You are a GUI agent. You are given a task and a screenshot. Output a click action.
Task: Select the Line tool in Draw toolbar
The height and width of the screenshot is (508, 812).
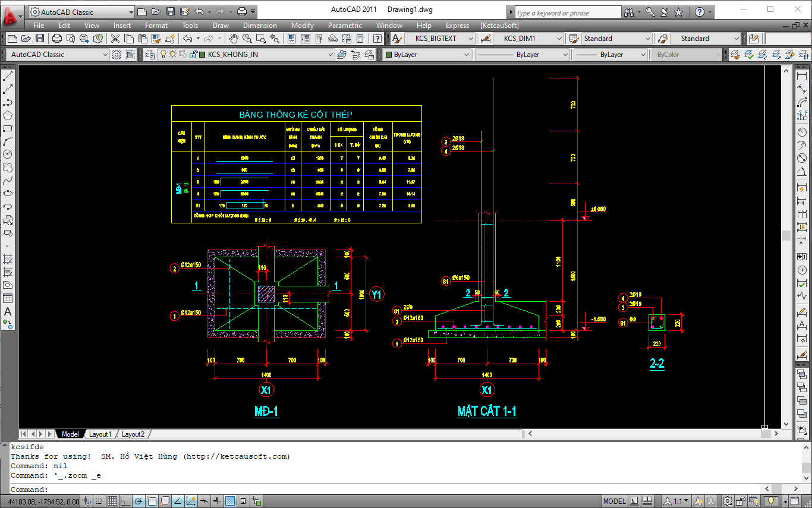(x=8, y=77)
